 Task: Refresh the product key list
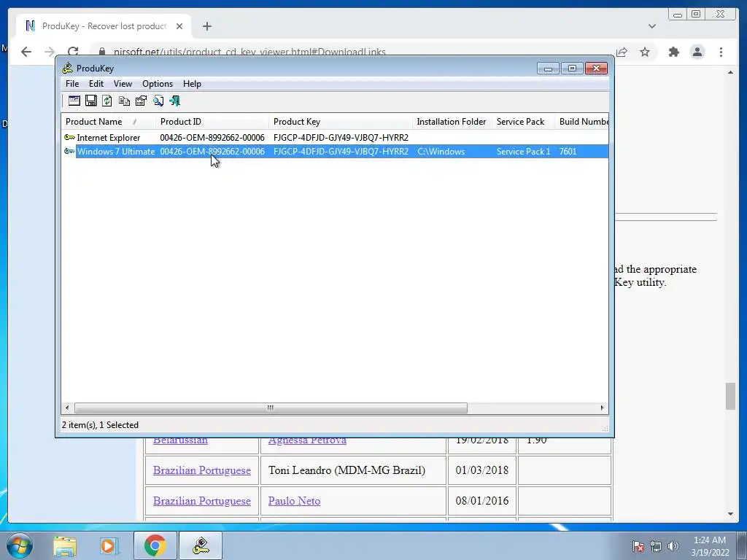point(107,101)
